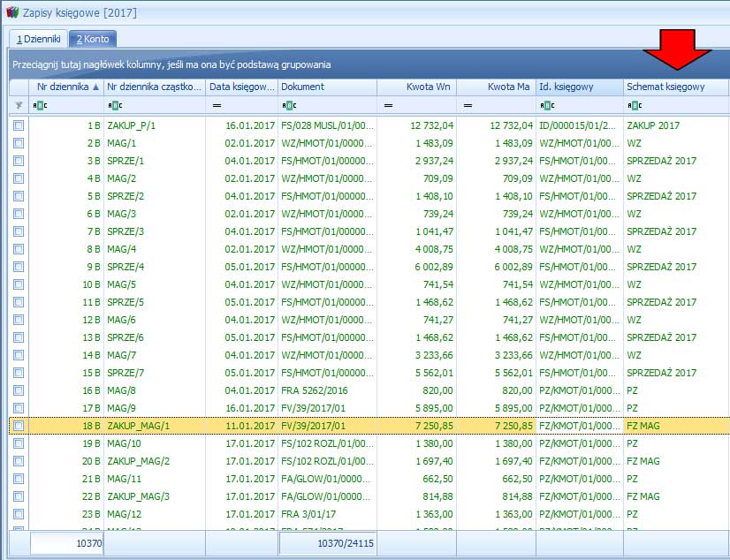The width and height of the screenshot is (730, 560).
Task: Click the Zapisy księgowe window icon
Action: tap(12, 12)
